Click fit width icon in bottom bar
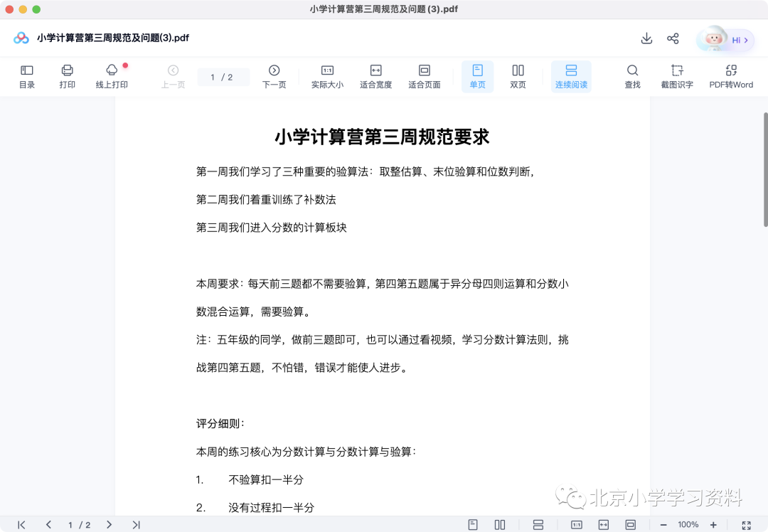This screenshot has height=532, width=768. pos(604,525)
